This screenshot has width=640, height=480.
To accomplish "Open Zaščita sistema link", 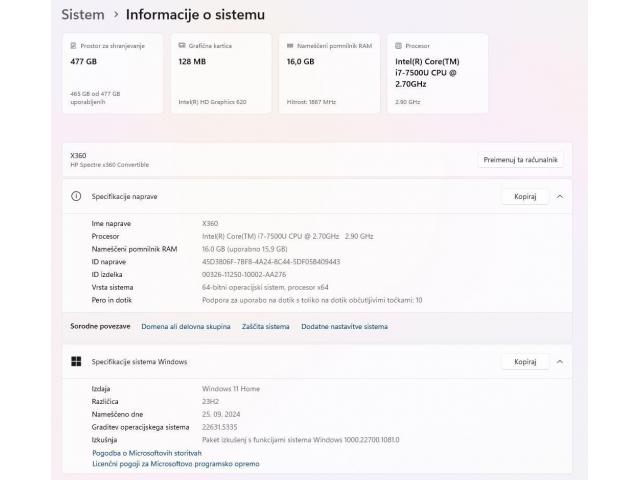I will (x=266, y=327).
